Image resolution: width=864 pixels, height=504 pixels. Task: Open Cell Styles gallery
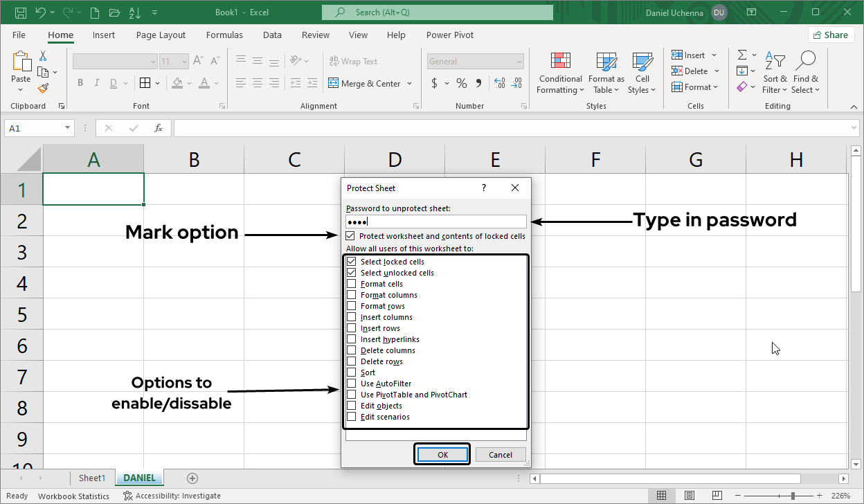click(642, 73)
